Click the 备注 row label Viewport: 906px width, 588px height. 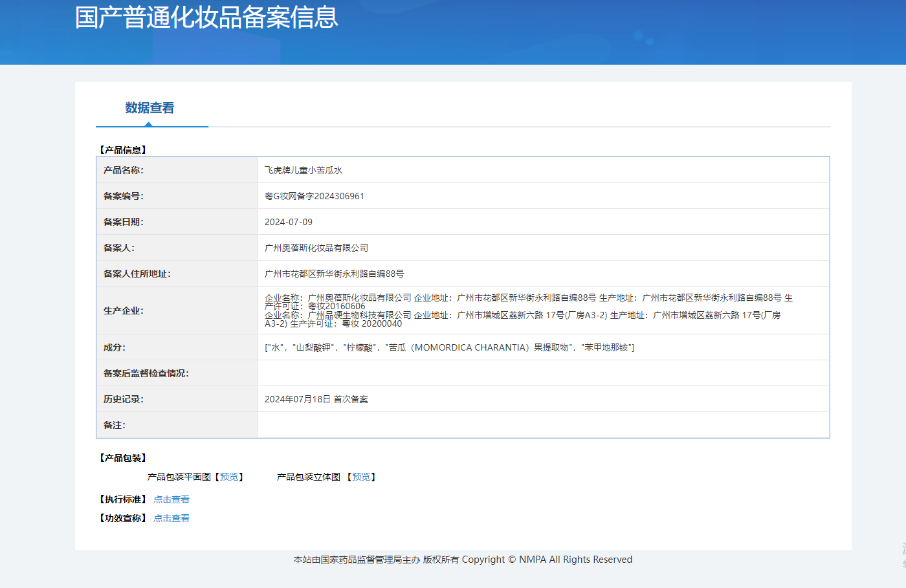point(115,425)
